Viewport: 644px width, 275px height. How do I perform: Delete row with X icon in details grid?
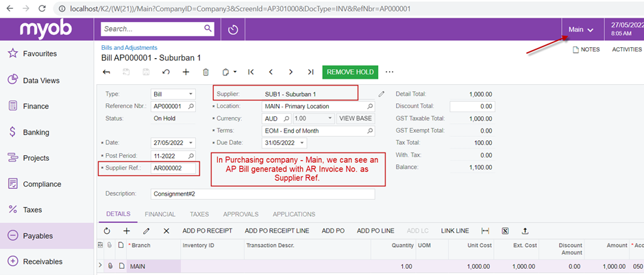[x=166, y=231]
